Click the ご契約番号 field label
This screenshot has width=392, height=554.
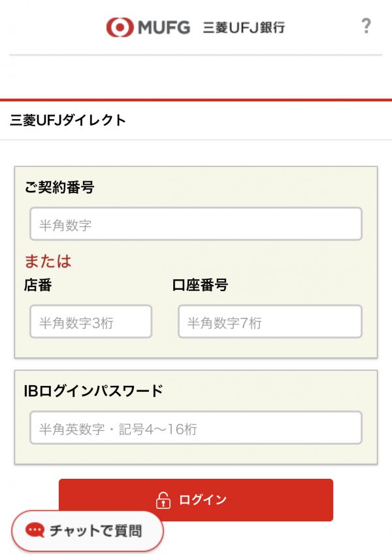click(x=59, y=187)
